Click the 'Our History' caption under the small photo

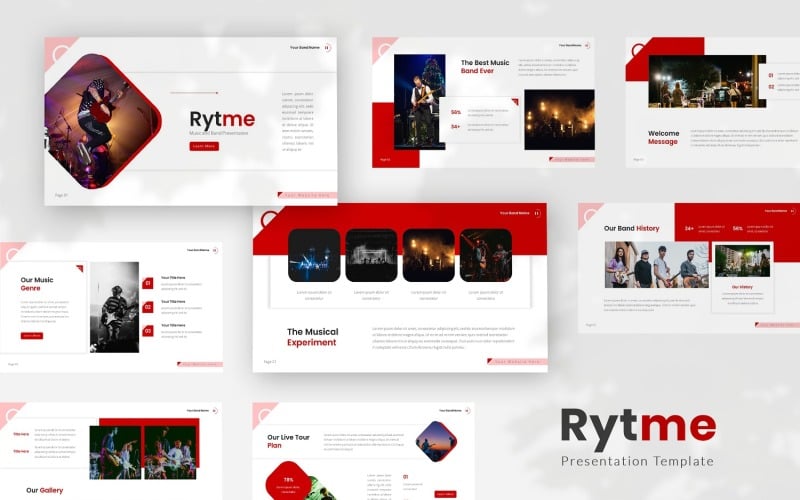[x=742, y=287]
